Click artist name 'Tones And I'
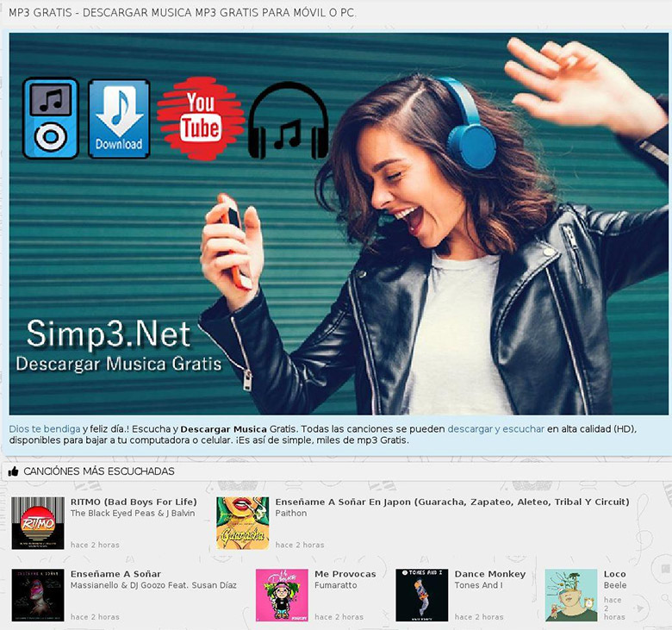Image resolution: width=672 pixels, height=630 pixels. [479, 585]
